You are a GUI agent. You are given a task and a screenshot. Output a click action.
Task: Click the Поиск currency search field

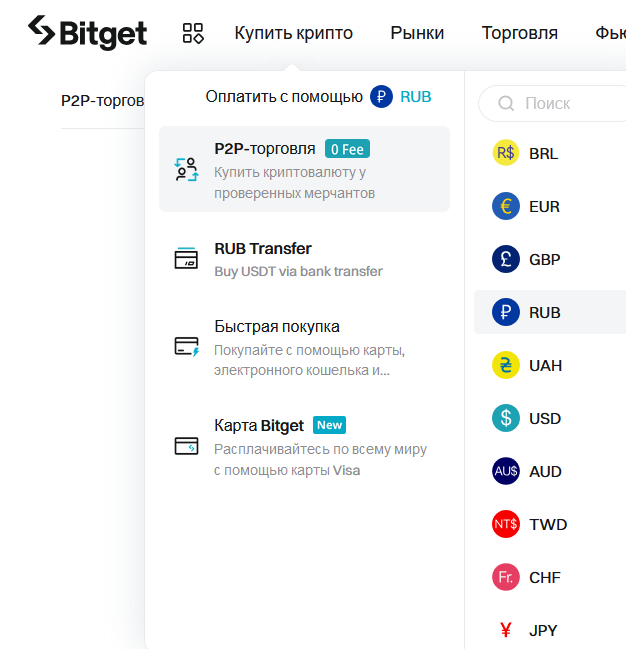click(x=552, y=103)
